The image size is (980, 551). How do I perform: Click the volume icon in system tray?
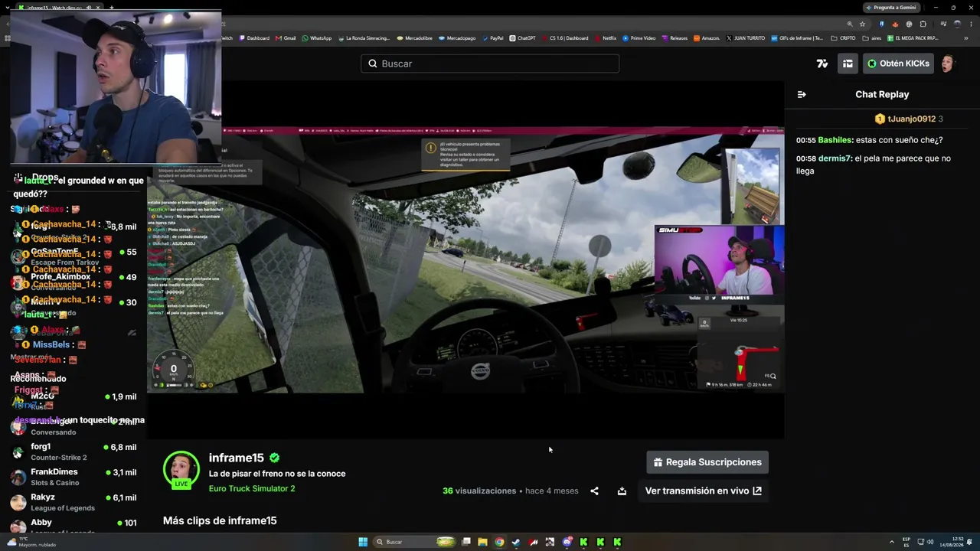[930, 542]
